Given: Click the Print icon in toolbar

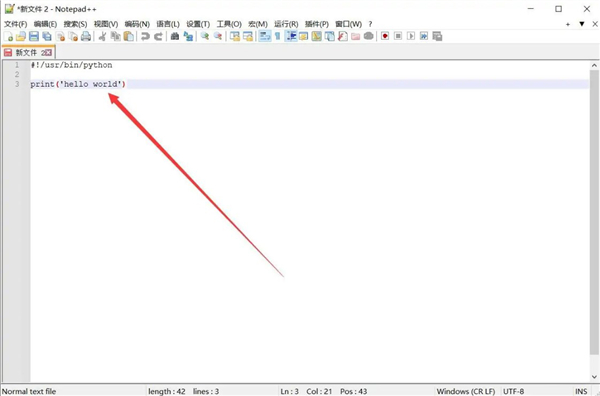Looking at the screenshot, I should [86, 36].
